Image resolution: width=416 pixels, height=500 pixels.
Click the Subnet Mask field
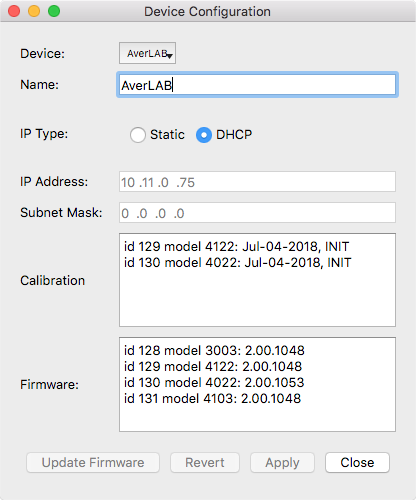[x=257, y=213]
